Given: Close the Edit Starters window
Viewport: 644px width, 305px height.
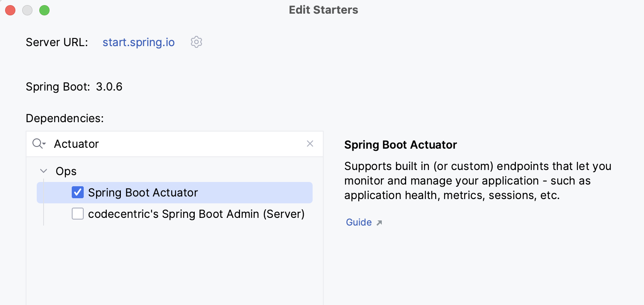Looking at the screenshot, I should point(10,10).
